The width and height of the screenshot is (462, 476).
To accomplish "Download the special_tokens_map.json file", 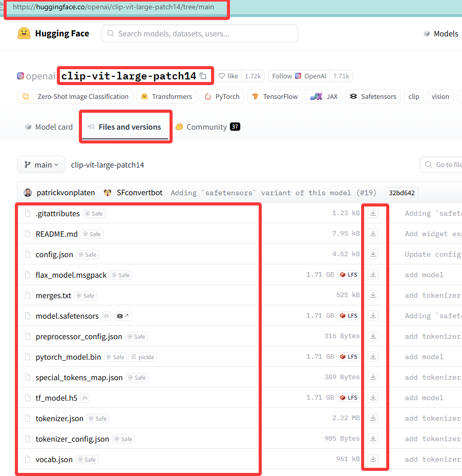I will [x=373, y=377].
